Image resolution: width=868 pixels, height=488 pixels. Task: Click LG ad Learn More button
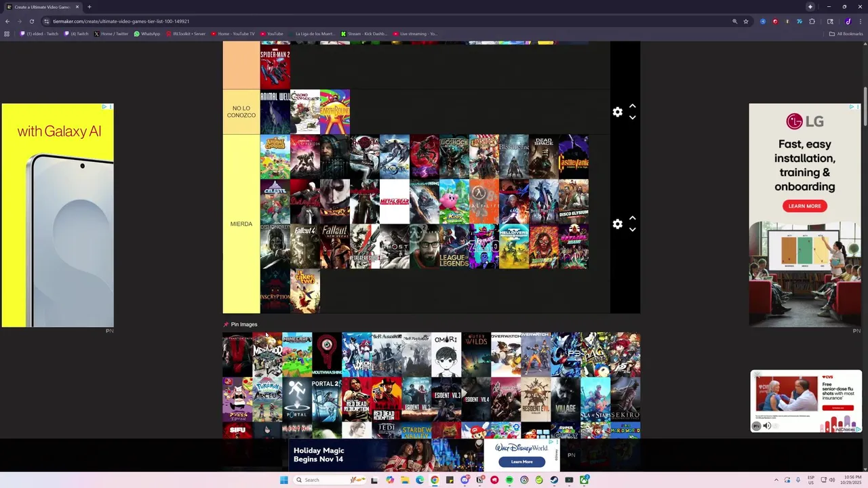(x=804, y=206)
